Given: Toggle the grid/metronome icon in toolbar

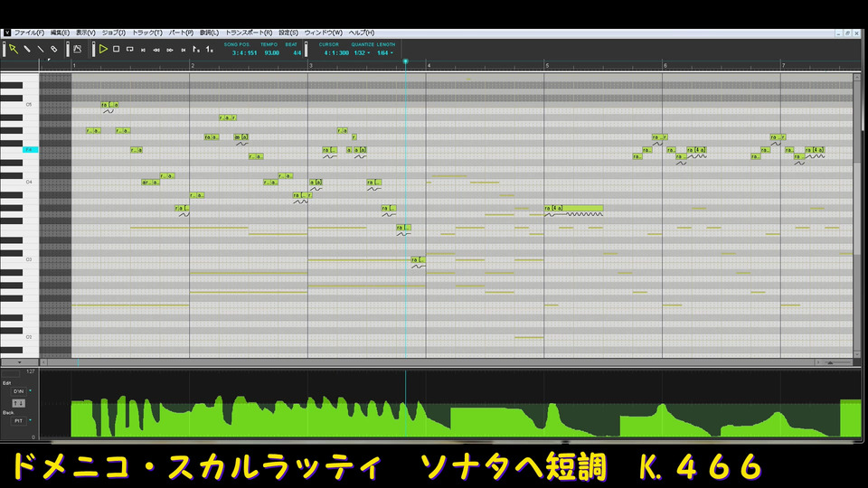Looking at the screenshot, I should coord(78,49).
